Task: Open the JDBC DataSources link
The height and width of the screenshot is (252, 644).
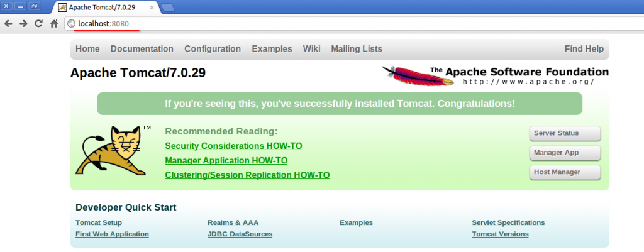Action: [x=240, y=234]
